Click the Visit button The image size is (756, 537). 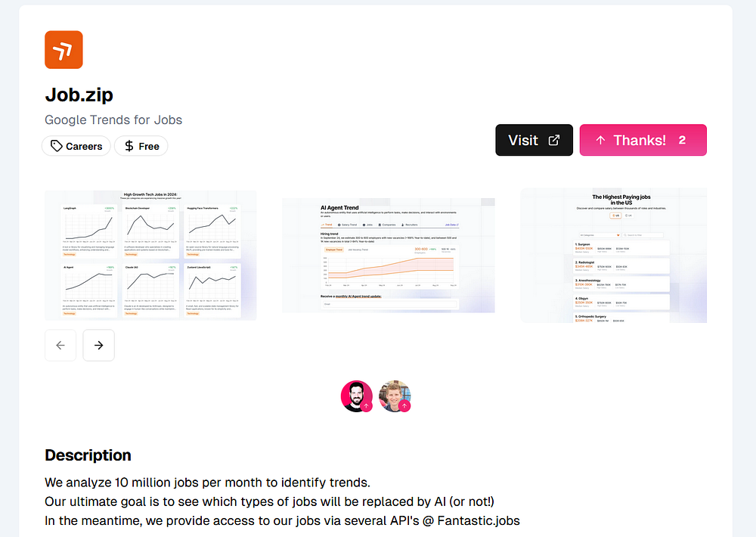click(534, 140)
